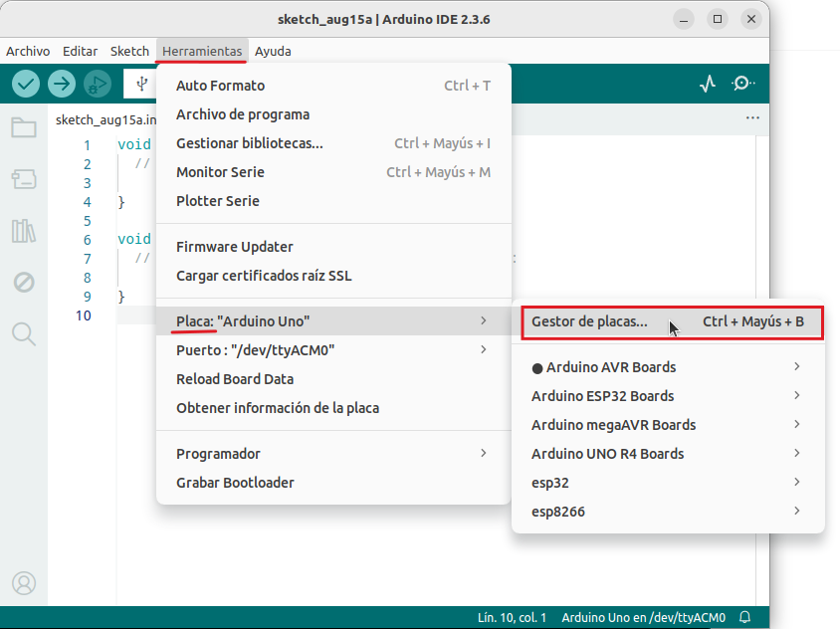The width and height of the screenshot is (840, 629).
Task: Open the Editar menu
Action: [80, 52]
